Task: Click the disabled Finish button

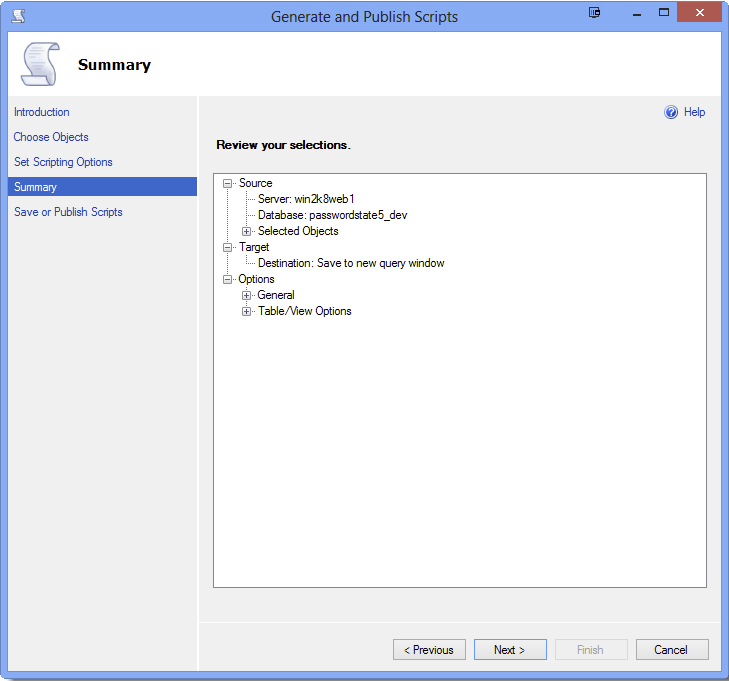Action: coord(591,649)
